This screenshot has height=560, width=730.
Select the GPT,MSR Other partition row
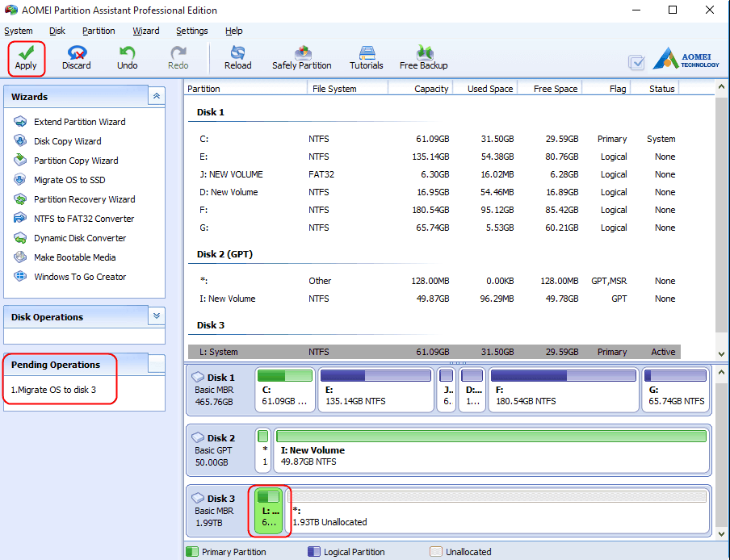pos(434,281)
